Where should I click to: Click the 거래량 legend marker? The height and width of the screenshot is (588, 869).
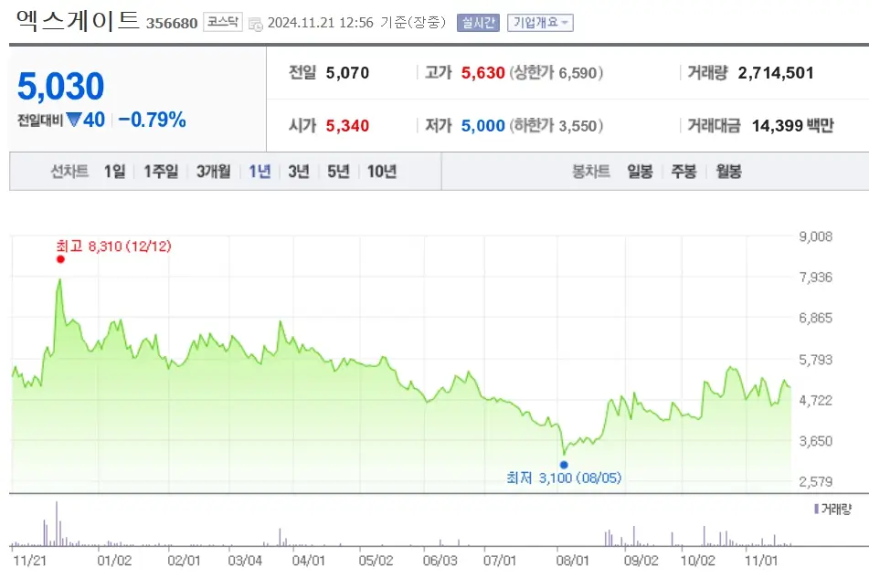click(x=816, y=509)
